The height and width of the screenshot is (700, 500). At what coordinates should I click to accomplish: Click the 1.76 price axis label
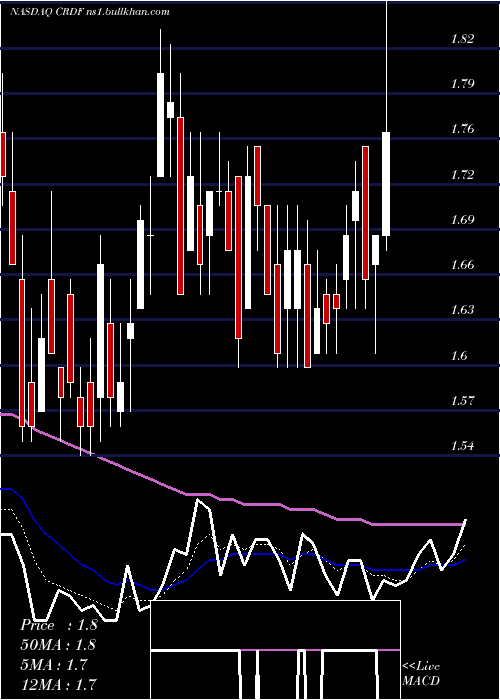(462, 129)
